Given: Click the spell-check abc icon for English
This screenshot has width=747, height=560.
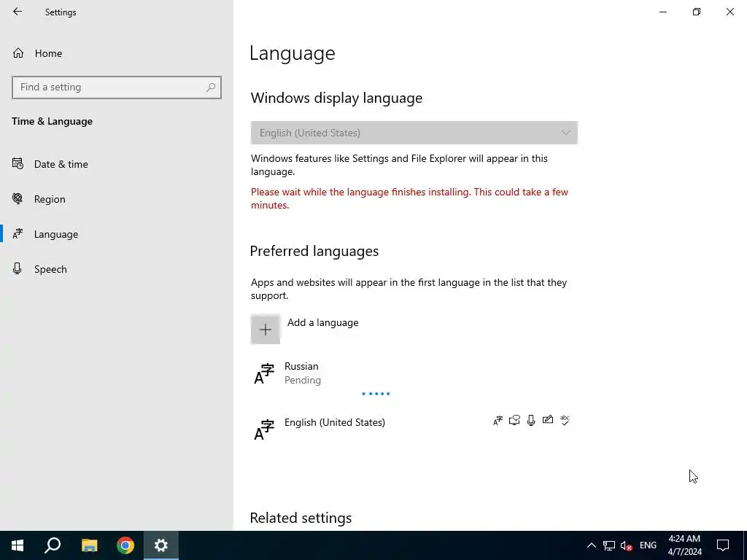Looking at the screenshot, I should [x=565, y=420].
